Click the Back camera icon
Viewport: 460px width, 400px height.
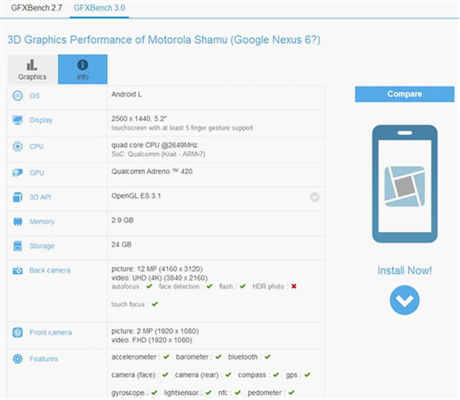18,270
